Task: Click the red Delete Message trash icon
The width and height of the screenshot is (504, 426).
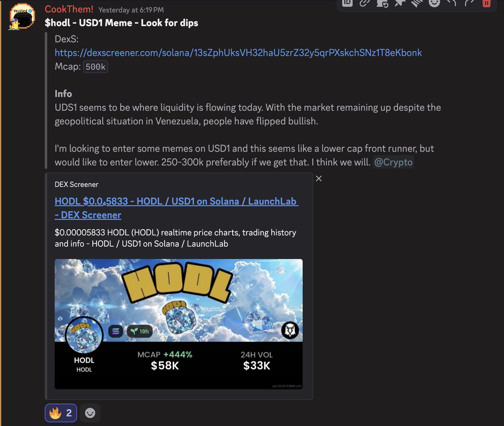Action: tap(486, 3)
